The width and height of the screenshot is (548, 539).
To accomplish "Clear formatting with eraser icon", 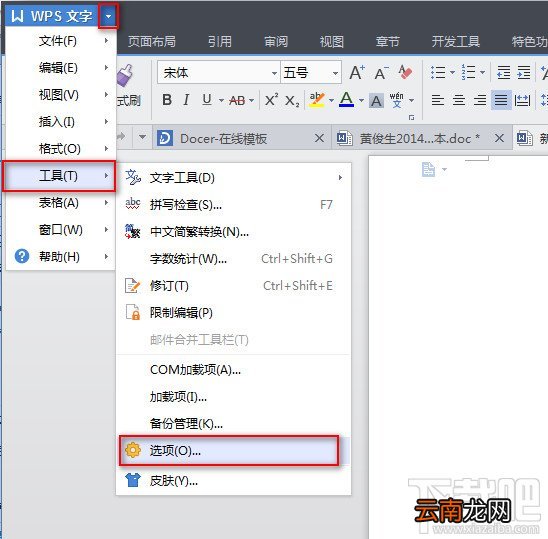I will click(x=405, y=72).
